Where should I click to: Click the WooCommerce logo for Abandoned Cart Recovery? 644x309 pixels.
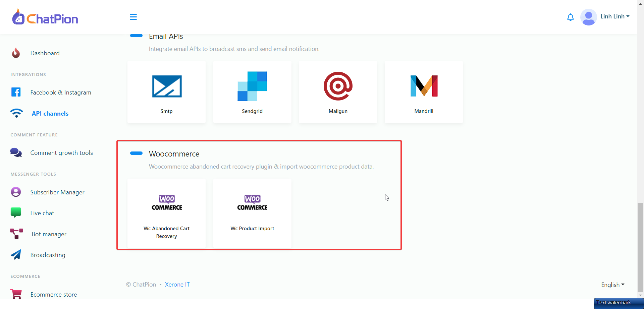[167, 203]
